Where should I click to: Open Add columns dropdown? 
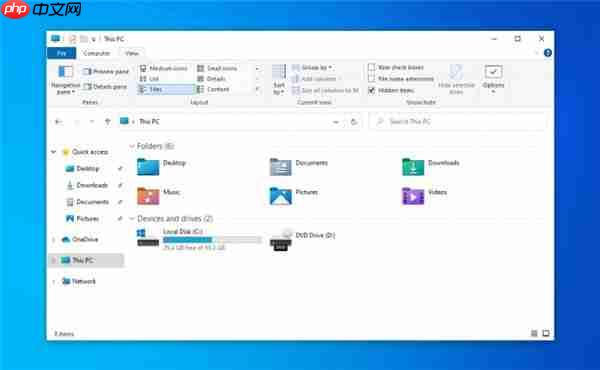tap(316, 79)
